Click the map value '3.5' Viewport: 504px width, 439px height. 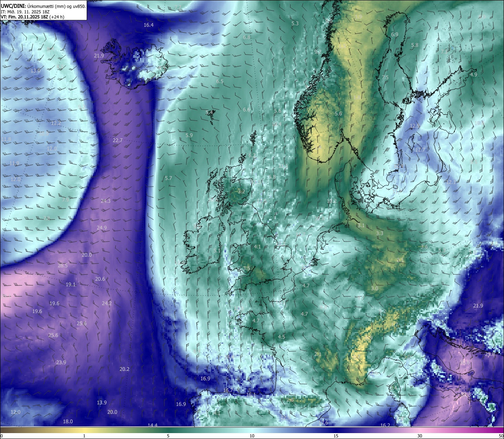pyautogui.click(x=246, y=269)
